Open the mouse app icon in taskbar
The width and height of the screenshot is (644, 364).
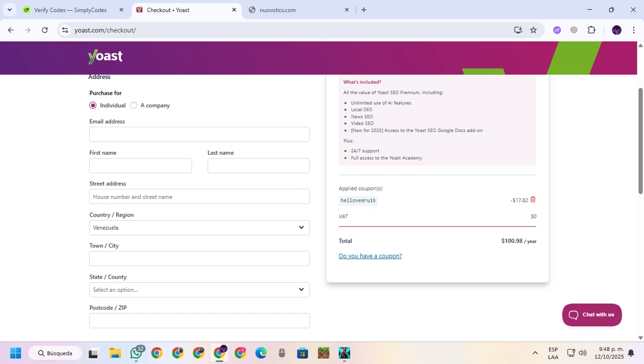[282, 353]
